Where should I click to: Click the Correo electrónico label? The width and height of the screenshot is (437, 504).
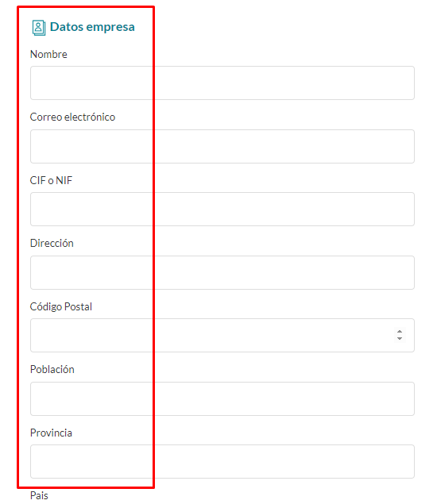pyautogui.click(x=72, y=117)
